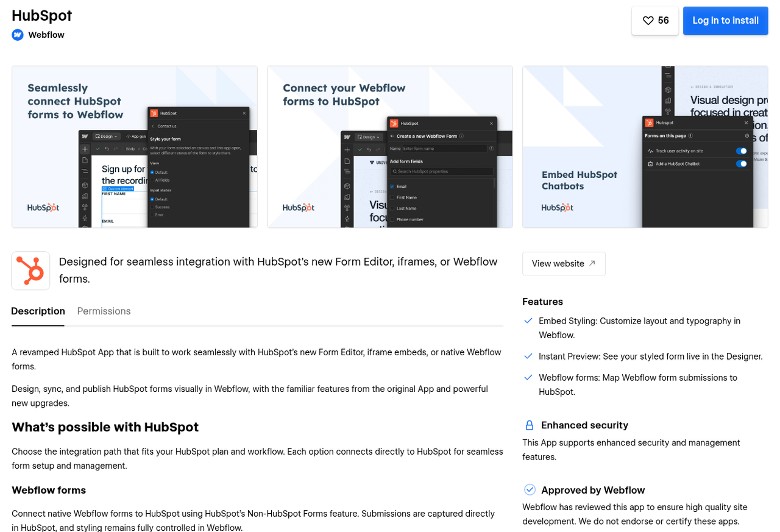The width and height of the screenshot is (780, 532).
Task: Click the What's possible with HubSpot heading
Action: tap(105, 427)
